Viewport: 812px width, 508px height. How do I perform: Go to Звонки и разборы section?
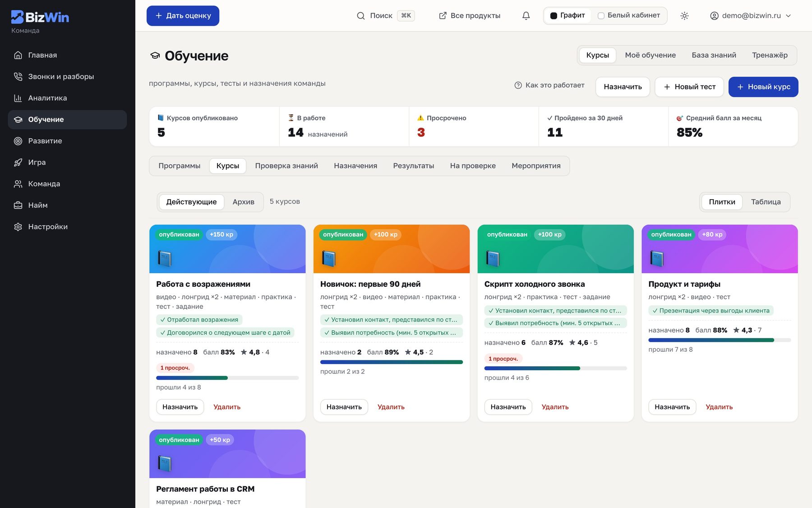click(67, 77)
